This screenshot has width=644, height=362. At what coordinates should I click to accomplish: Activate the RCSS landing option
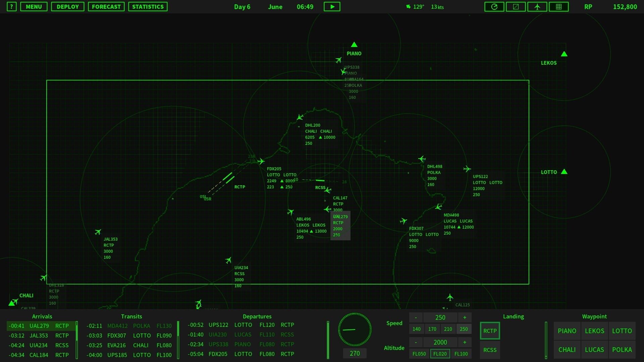coord(490,350)
